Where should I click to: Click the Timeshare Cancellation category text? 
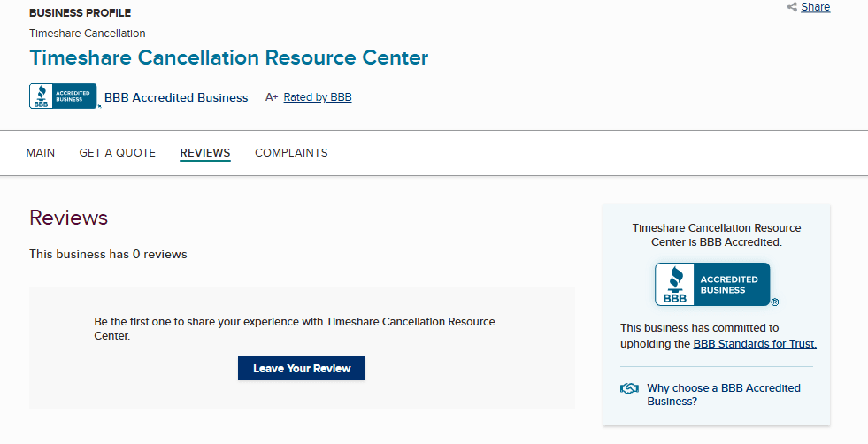tap(88, 34)
